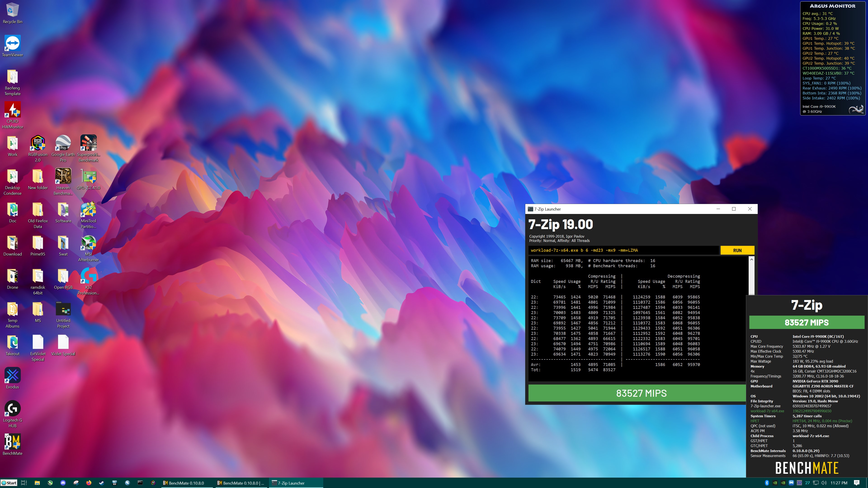Open the MS folder icon
The height and width of the screenshot is (488, 868).
coord(38,312)
